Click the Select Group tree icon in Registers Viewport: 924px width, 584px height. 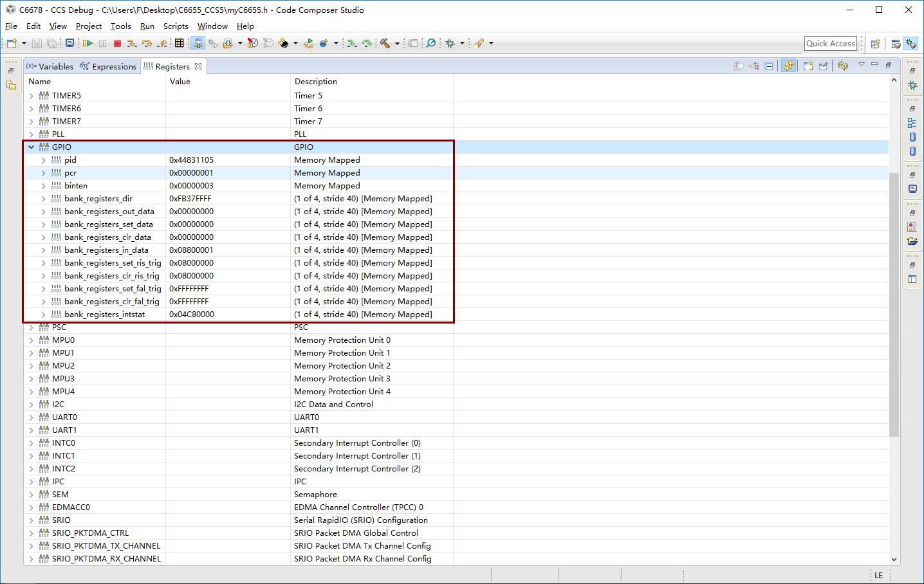753,66
